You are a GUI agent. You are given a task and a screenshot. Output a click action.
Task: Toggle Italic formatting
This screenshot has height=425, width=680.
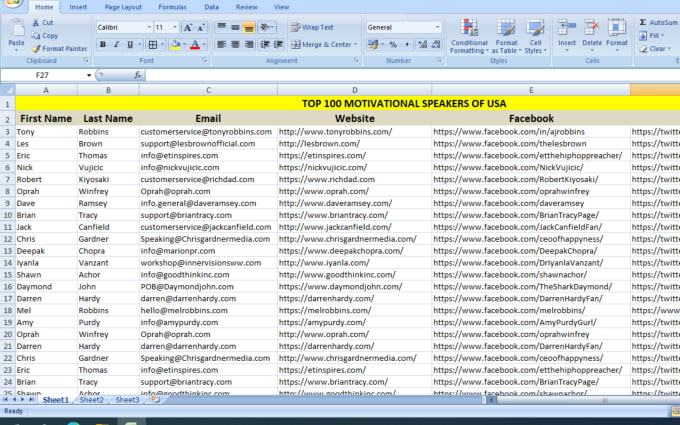[x=116, y=44]
